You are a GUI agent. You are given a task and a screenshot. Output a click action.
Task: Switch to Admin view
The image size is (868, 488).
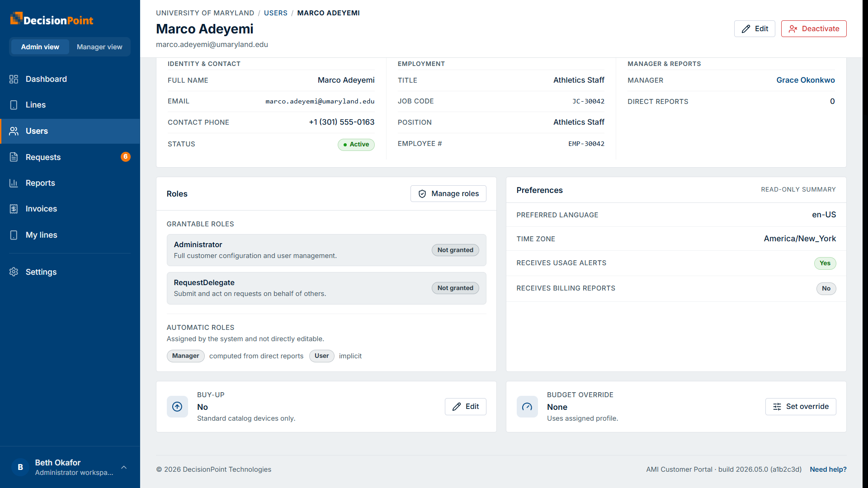coord(40,47)
